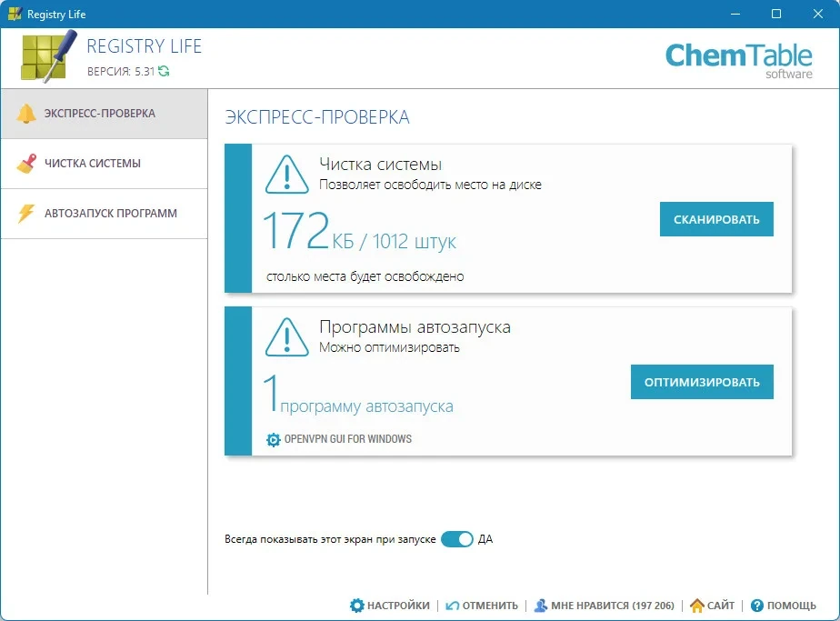Click the 1 программу автозапуска text
The image size is (840, 621).
tap(358, 395)
